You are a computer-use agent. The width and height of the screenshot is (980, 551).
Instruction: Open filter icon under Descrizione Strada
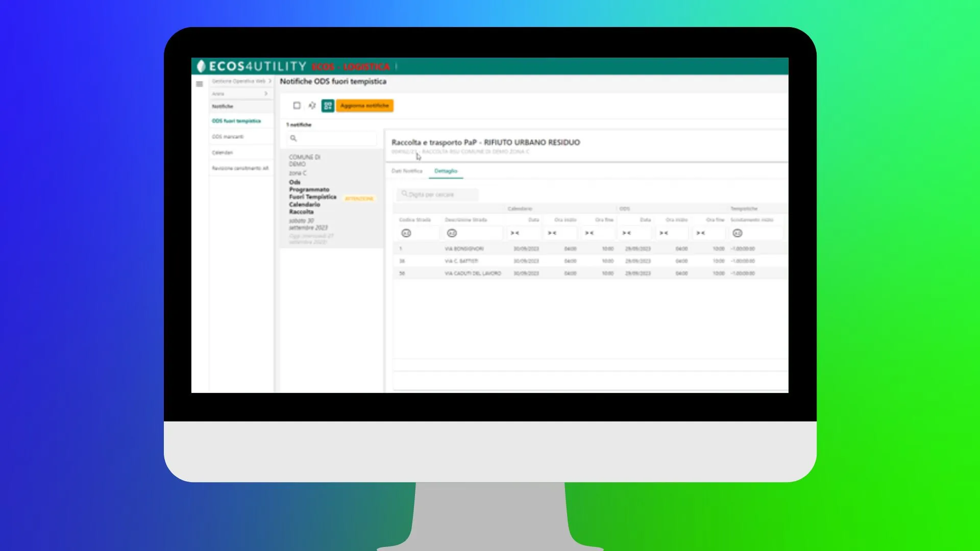click(x=452, y=233)
